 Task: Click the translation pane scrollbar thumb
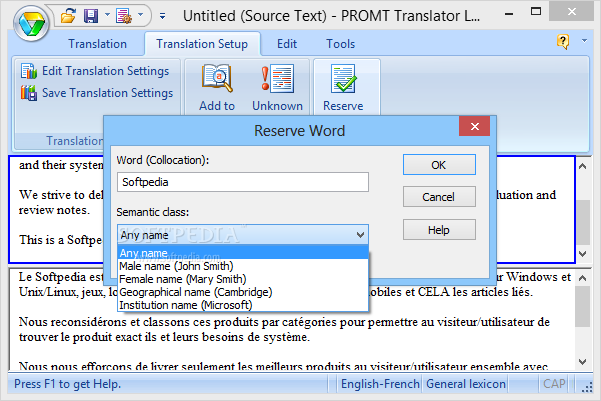(x=583, y=307)
